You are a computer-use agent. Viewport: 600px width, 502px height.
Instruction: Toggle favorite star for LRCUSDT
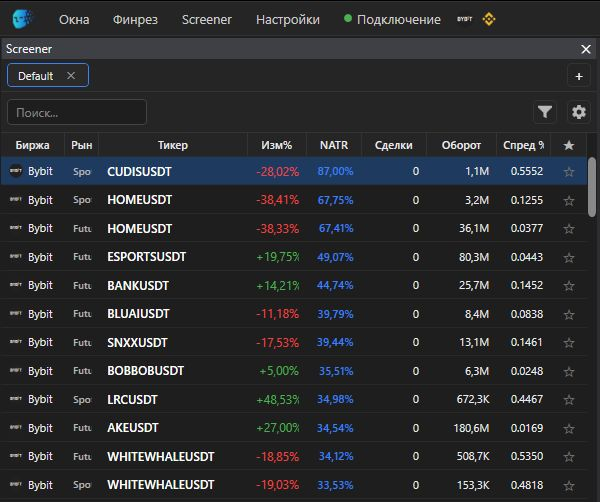(x=569, y=399)
